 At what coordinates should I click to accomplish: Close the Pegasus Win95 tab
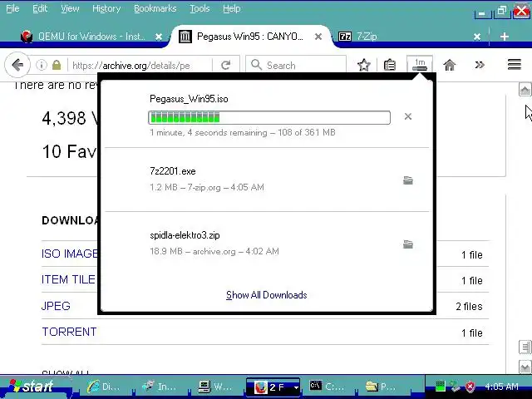[x=318, y=37]
